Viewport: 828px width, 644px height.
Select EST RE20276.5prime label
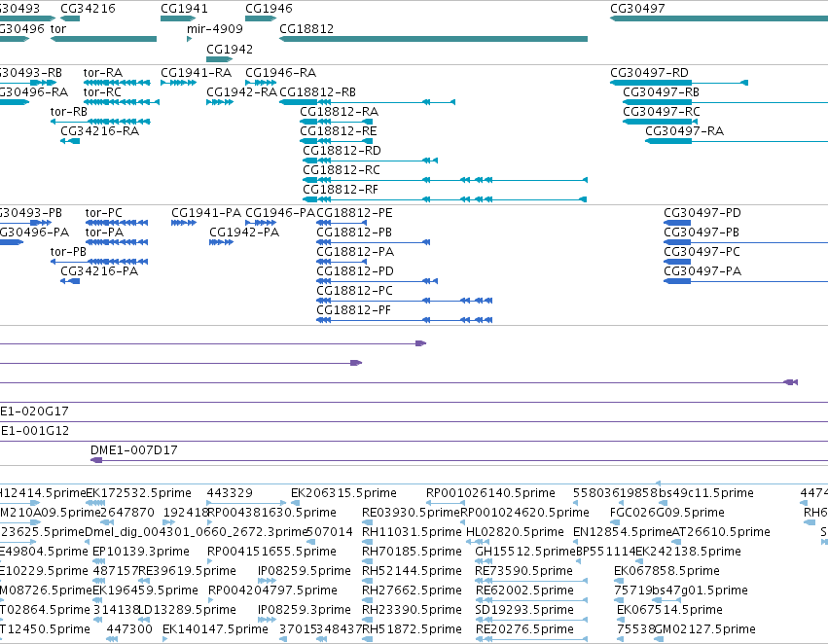click(x=524, y=629)
